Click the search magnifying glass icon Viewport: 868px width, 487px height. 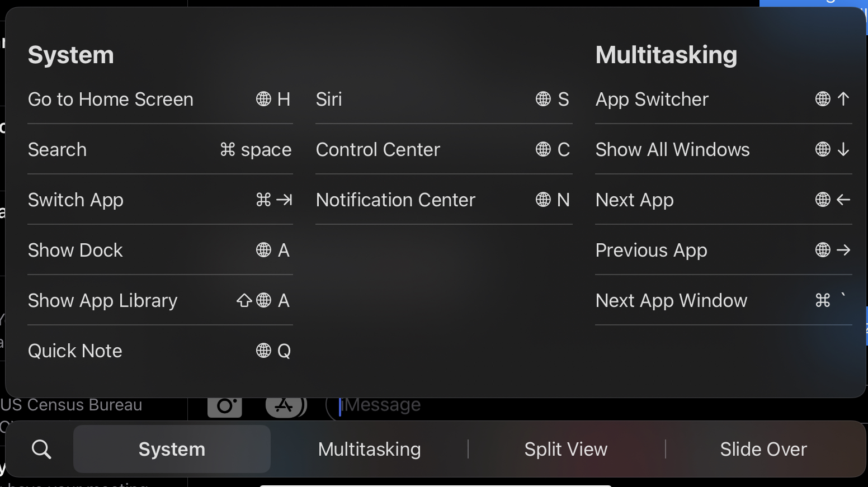point(41,449)
